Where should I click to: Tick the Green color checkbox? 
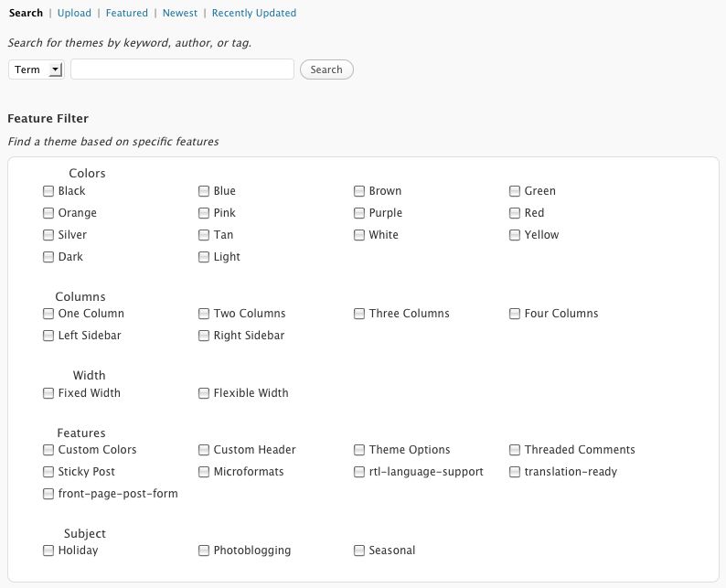tap(515, 191)
